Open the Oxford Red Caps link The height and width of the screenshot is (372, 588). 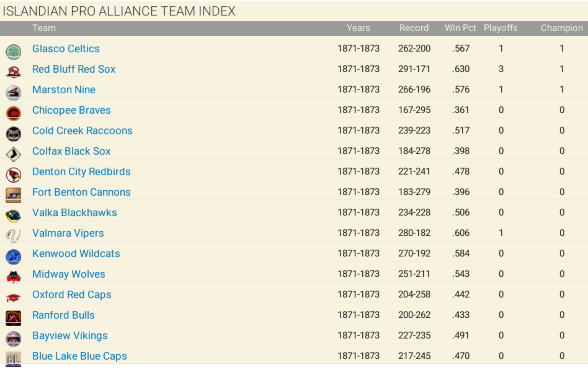[72, 295]
